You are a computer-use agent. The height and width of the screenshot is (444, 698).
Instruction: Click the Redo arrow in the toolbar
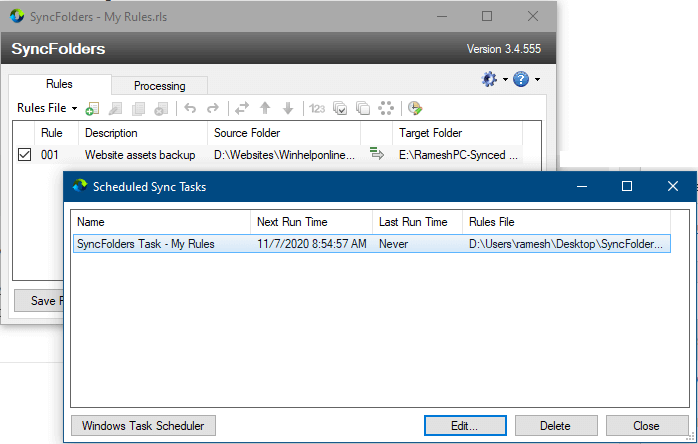tap(213, 108)
